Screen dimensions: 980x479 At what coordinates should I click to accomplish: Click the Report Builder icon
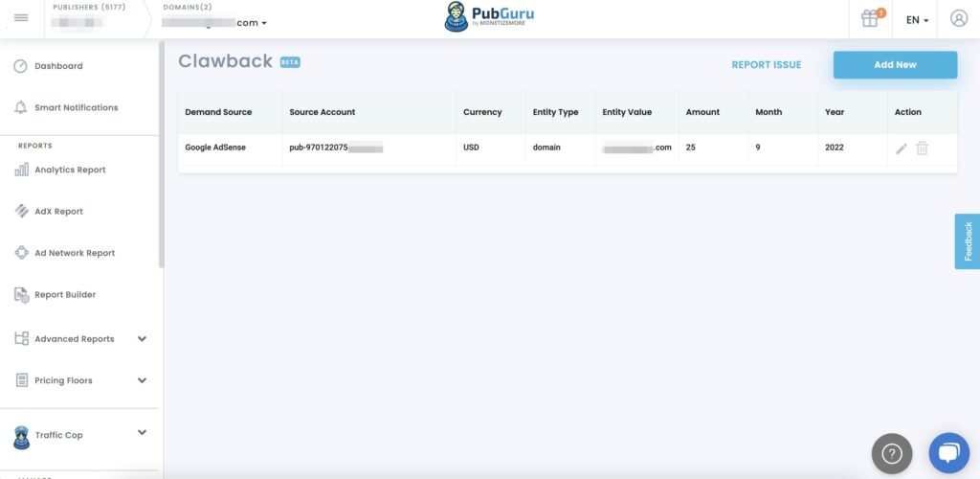point(21,294)
